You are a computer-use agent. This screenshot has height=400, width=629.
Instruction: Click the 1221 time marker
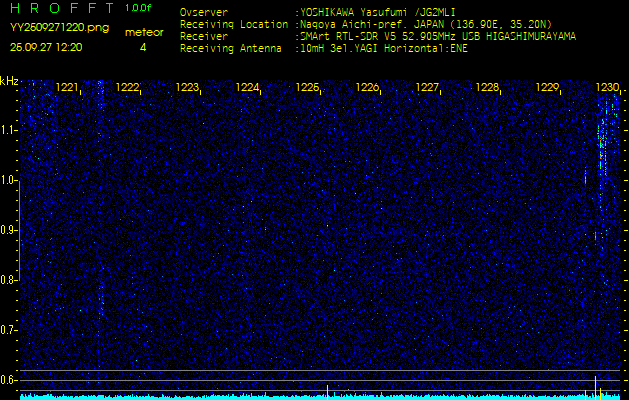point(68,88)
